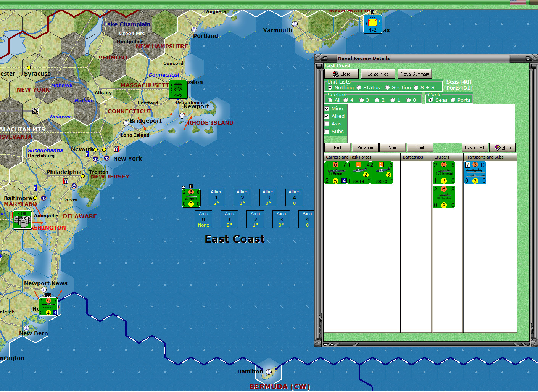Click the Allied 1 sea box section
Viewport: 538px width, 392px height.
tap(216, 198)
